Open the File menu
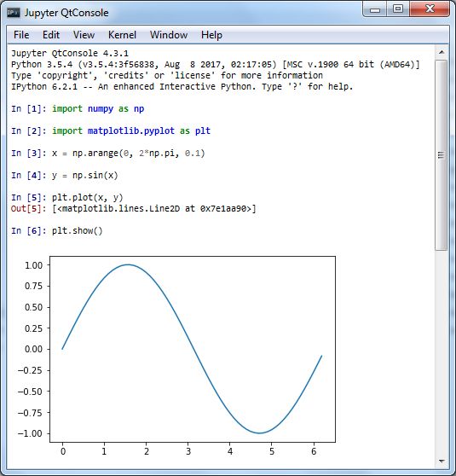The width and height of the screenshot is (456, 476). [21, 35]
